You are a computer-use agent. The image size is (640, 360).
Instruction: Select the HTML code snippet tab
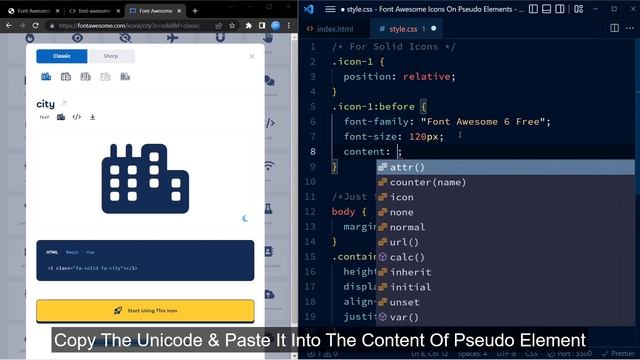tap(52, 252)
